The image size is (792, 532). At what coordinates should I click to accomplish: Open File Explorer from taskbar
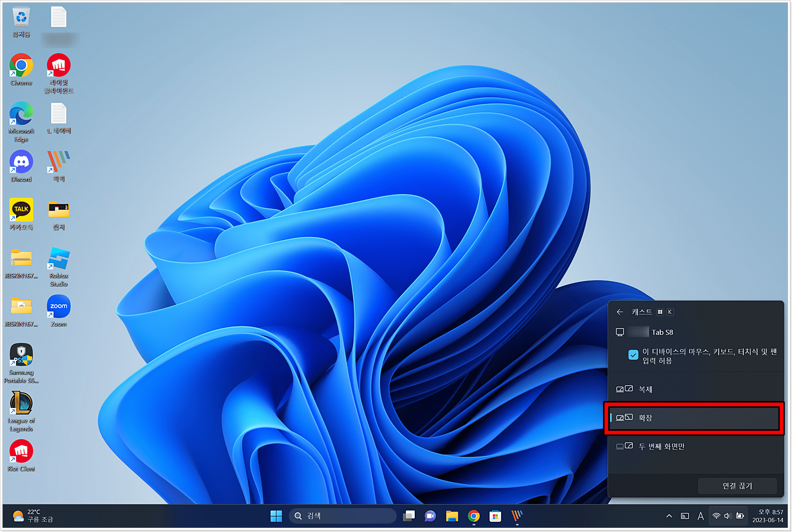coord(452,516)
